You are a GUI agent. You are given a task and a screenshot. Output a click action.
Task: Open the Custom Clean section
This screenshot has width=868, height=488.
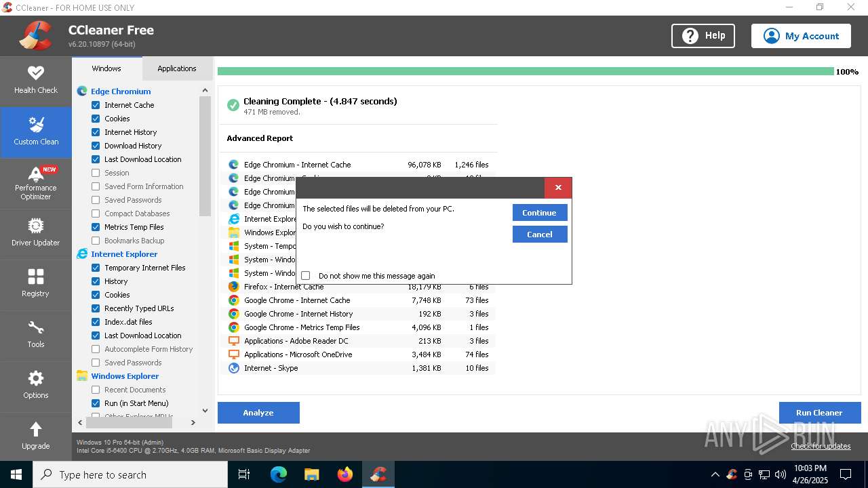click(x=36, y=132)
